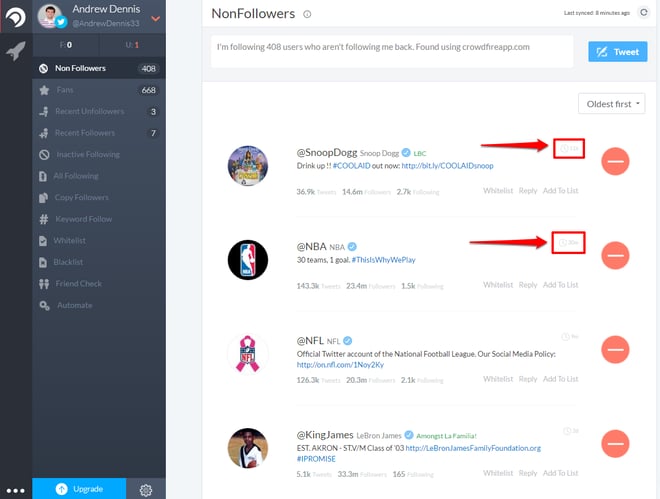Open Automate in sidebar
660x499 pixels.
click(x=99, y=305)
